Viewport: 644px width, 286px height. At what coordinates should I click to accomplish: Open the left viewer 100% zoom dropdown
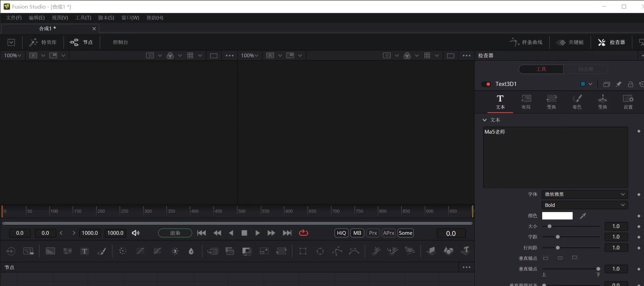coord(13,56)
